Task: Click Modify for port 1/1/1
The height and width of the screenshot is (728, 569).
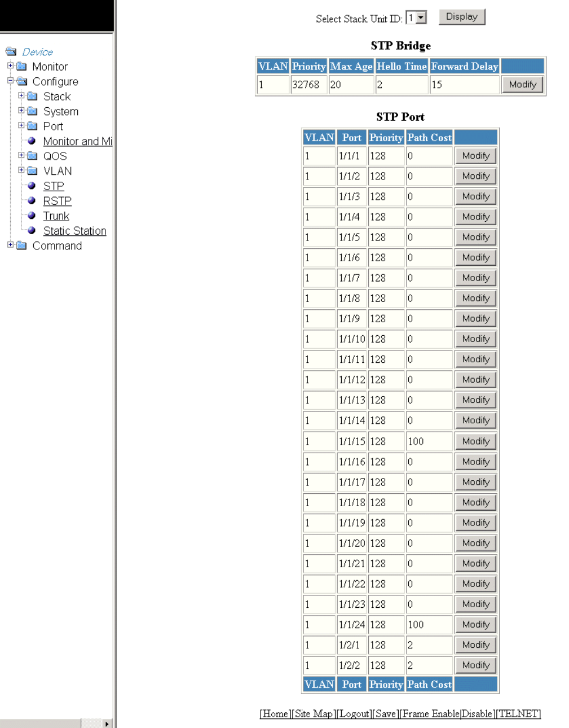Action: pyautogui.click(x=476, y=156)
